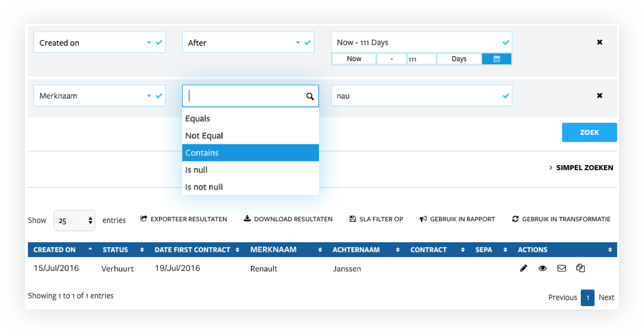Sort by the SEPA column
Viewport: 644px width, 336px height.
point(491,250)
